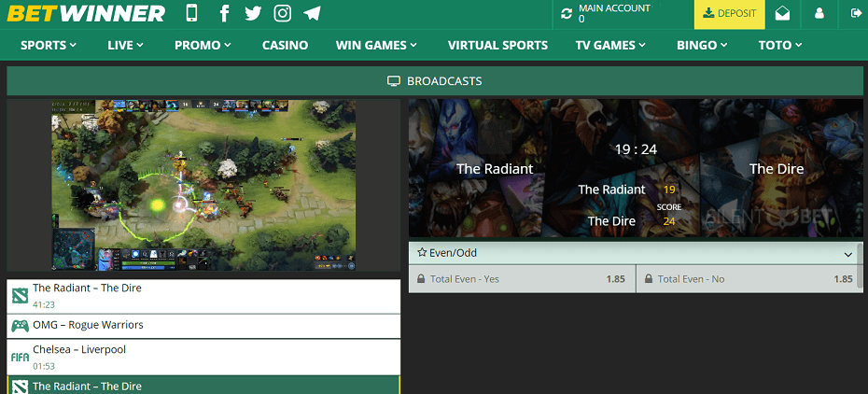The height and width of the screenshot is (394, 868).
Task: Go to the Casino section
Action: click(285, 46)
